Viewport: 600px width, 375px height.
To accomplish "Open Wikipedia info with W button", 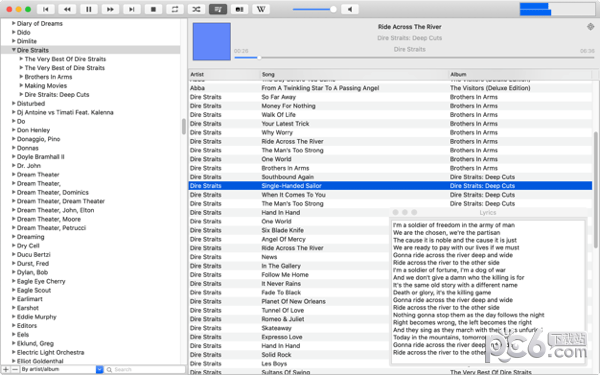I will pyautogui.click(x=261, y=9).
